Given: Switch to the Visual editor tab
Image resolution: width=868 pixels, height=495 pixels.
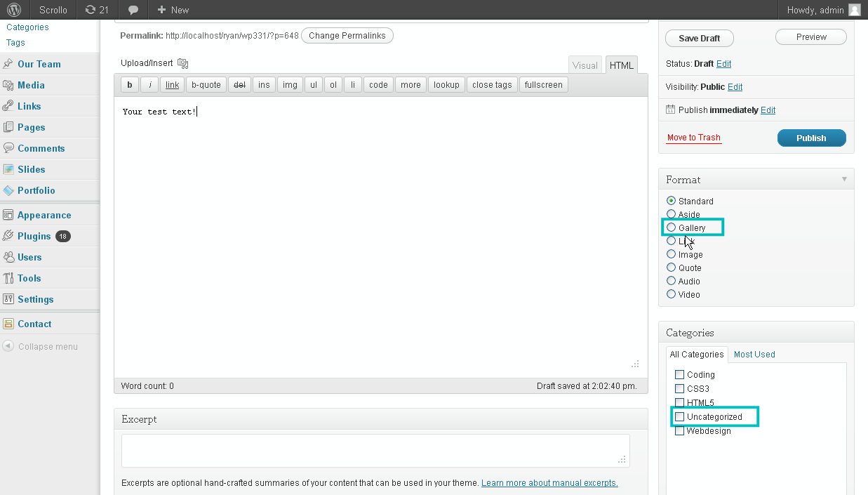Looking at the screenshot, I should 585,65.
